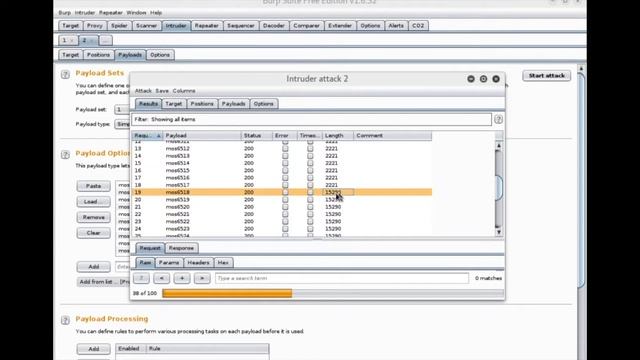Viewport: 640px width, 360px height.
Task: Click the '+' search options button
Action: [182, 278]
